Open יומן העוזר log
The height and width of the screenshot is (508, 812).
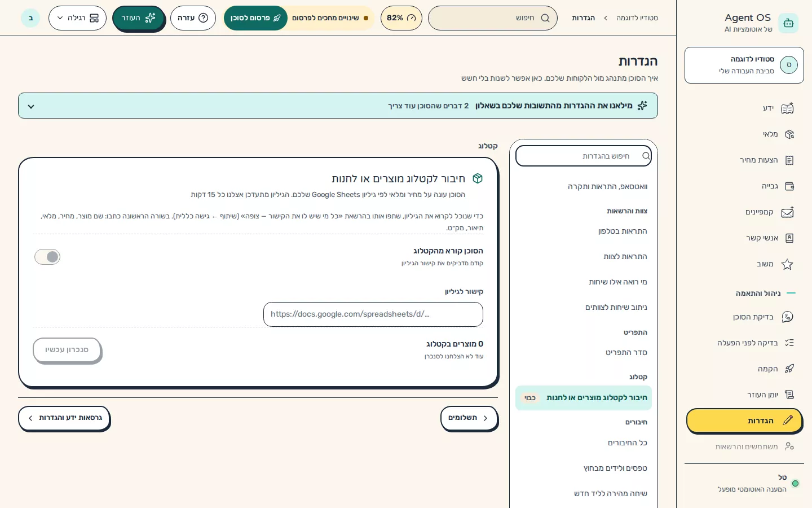(x=744, y=395)
